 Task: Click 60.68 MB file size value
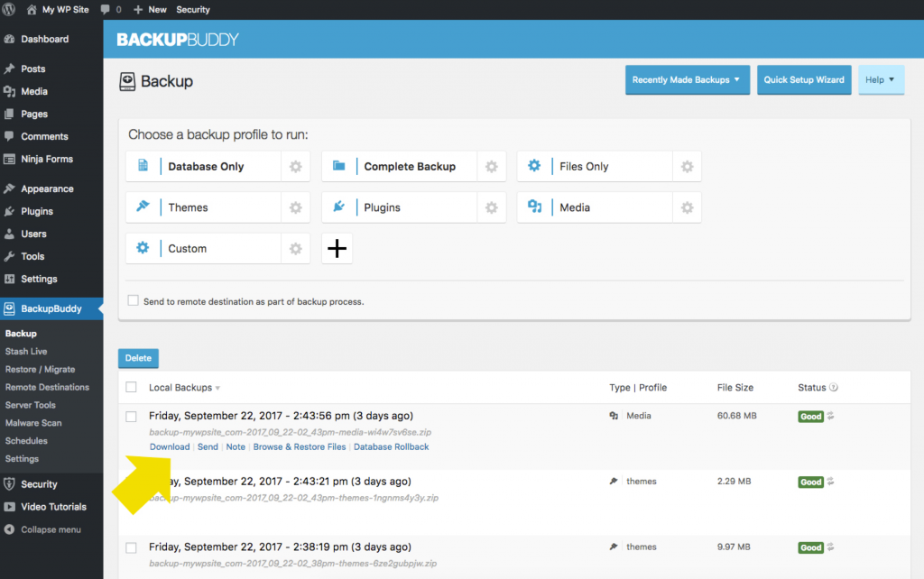pos(736,416)
